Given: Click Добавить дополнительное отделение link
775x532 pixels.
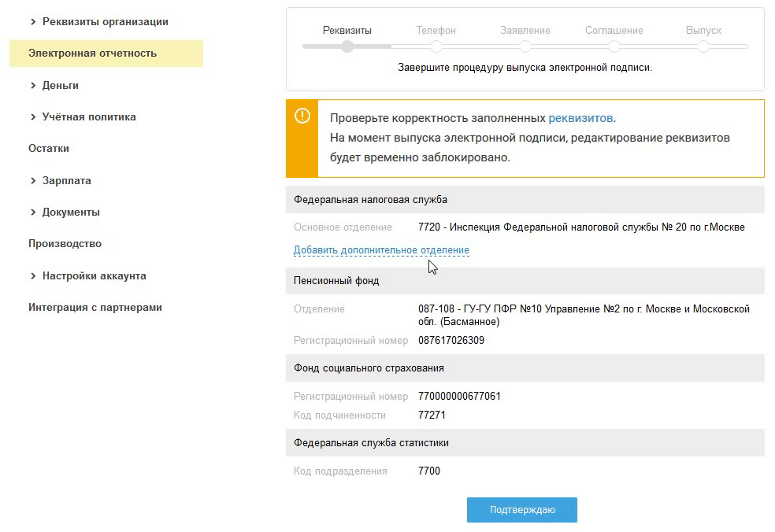Looking at the screenshot, I should (x=381, y=250).
